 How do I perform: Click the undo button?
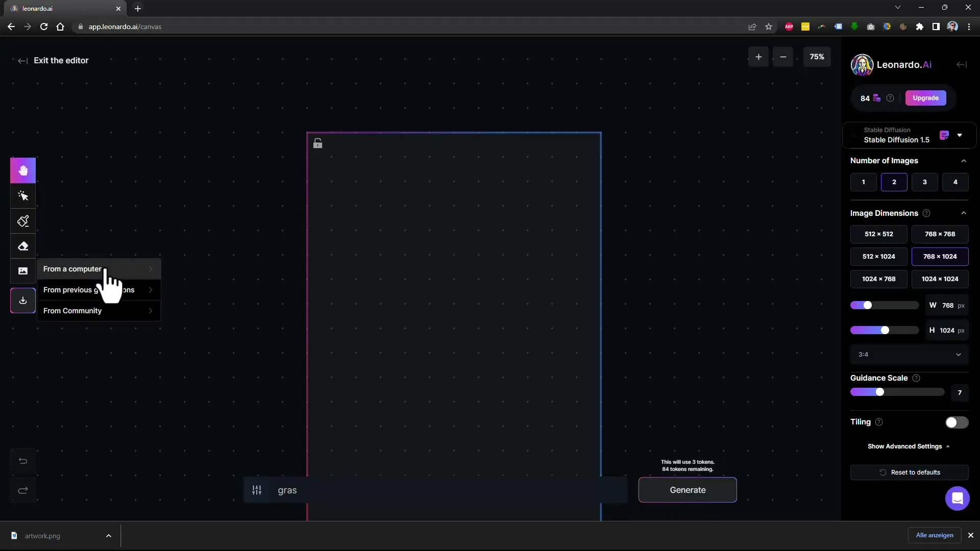pos(23,461)
